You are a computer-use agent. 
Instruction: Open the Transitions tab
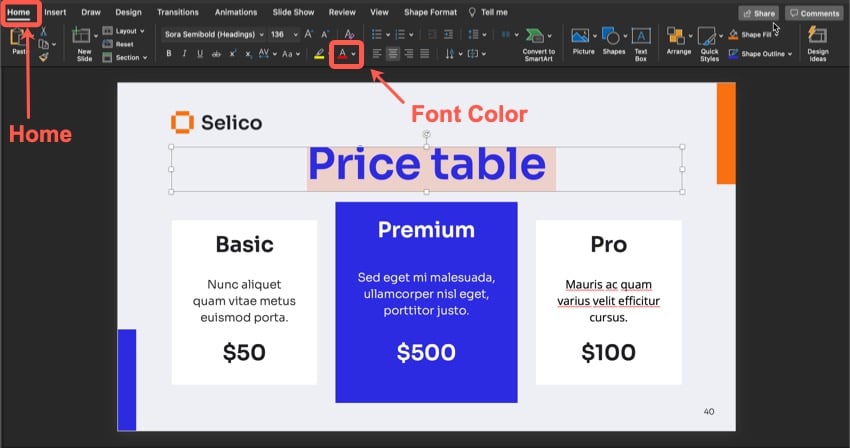coord(177,12)
